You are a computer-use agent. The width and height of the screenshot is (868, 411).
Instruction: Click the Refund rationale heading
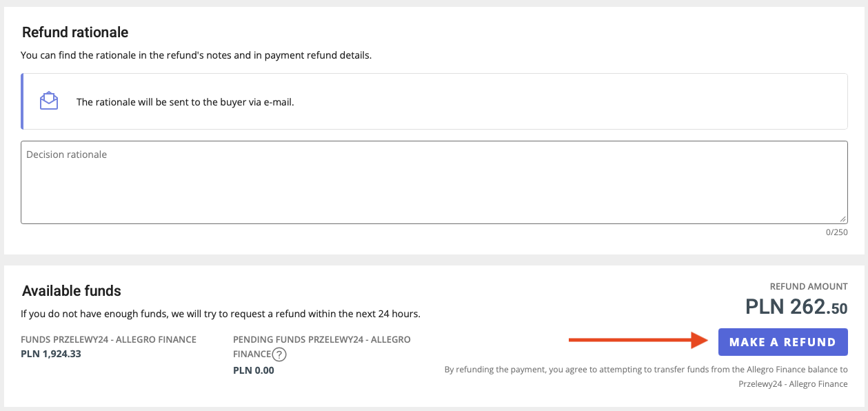pos(75,32)
